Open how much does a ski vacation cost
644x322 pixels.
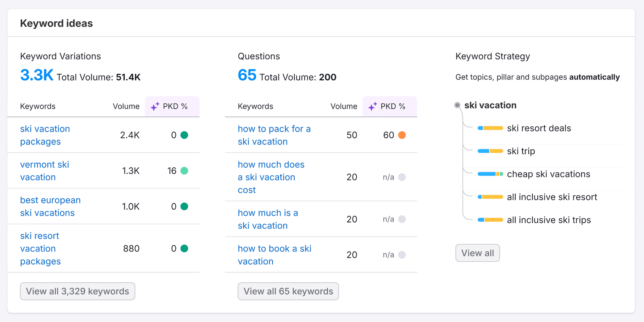[271, 177]
